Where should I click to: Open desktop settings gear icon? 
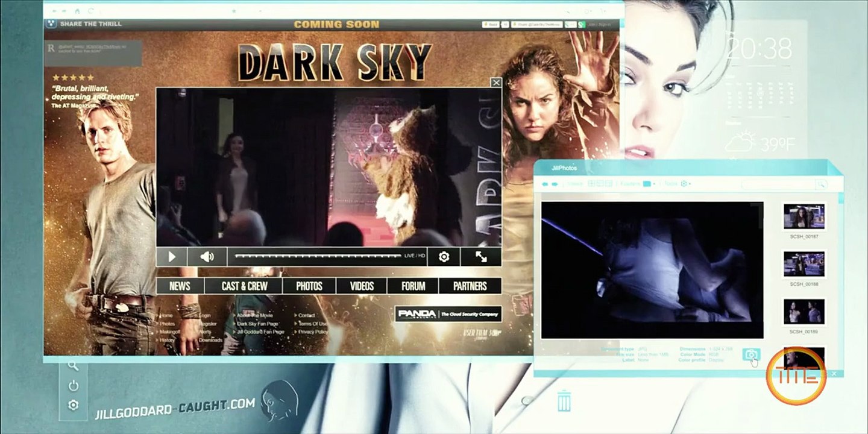[x=73, y=405]
